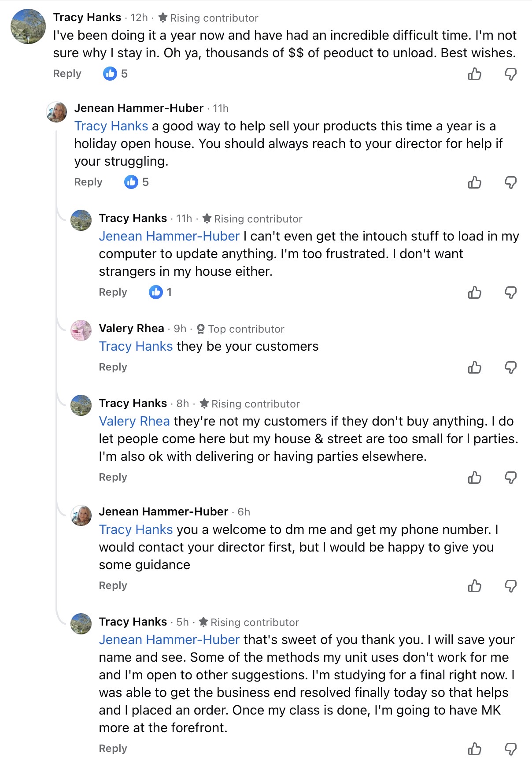Reply to Tracy Hanks' top comment

click(67, 74)
